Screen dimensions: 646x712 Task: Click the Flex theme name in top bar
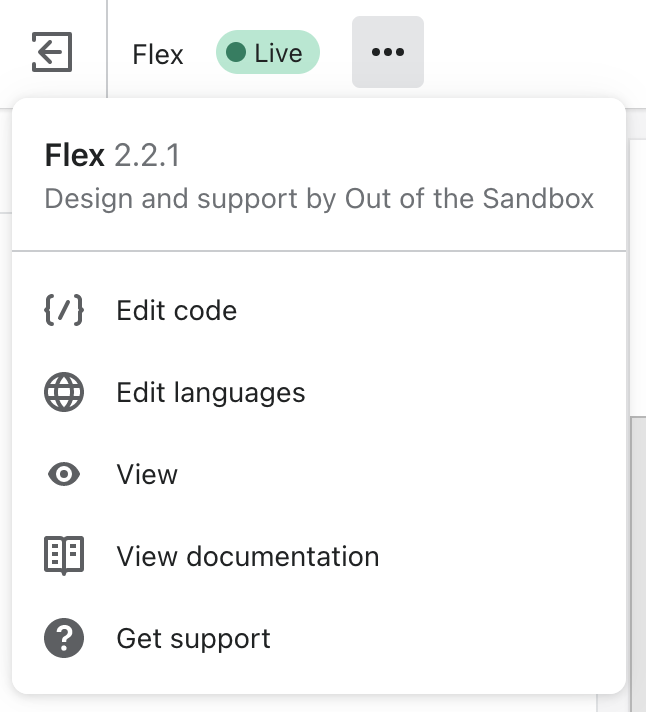coord(158,53)
